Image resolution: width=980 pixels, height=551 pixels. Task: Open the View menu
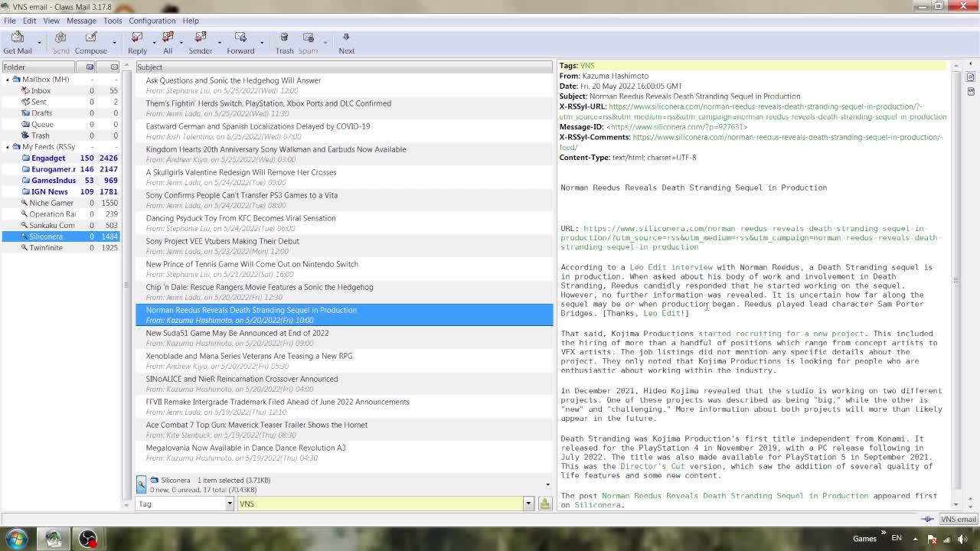point(51,21)
